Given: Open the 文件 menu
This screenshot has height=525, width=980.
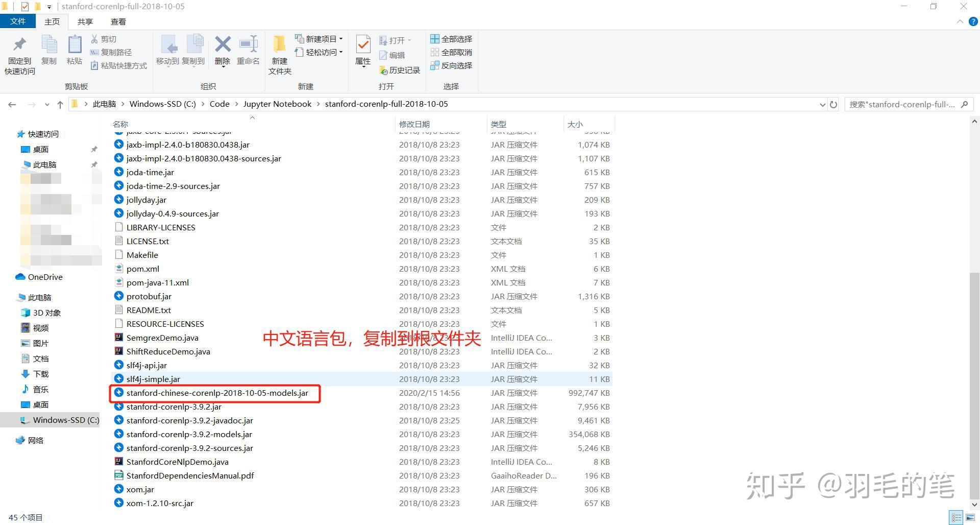Looking at the screenshot, I should point(18,21).
